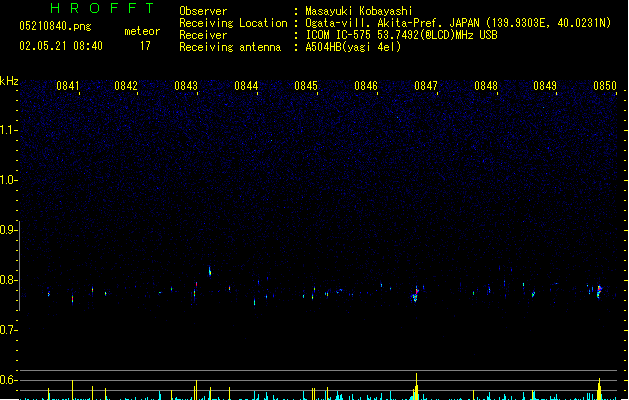Image resolution: width=629 pixels, height=400 pixels.
Task: Click the 0842 time marker
Action: 126,86
